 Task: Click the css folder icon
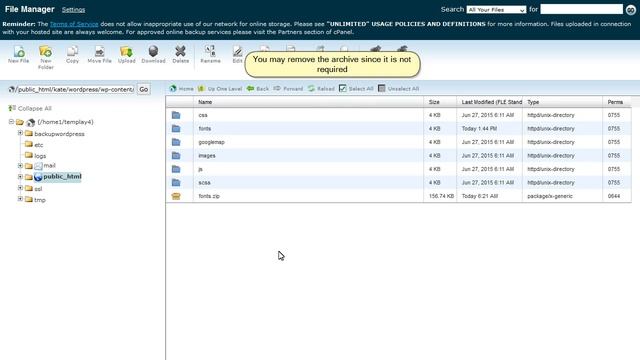point(176,115)
